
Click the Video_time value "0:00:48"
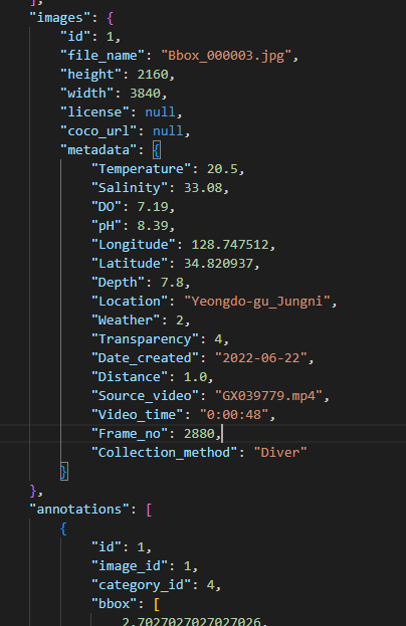click(x=234, y=415)
